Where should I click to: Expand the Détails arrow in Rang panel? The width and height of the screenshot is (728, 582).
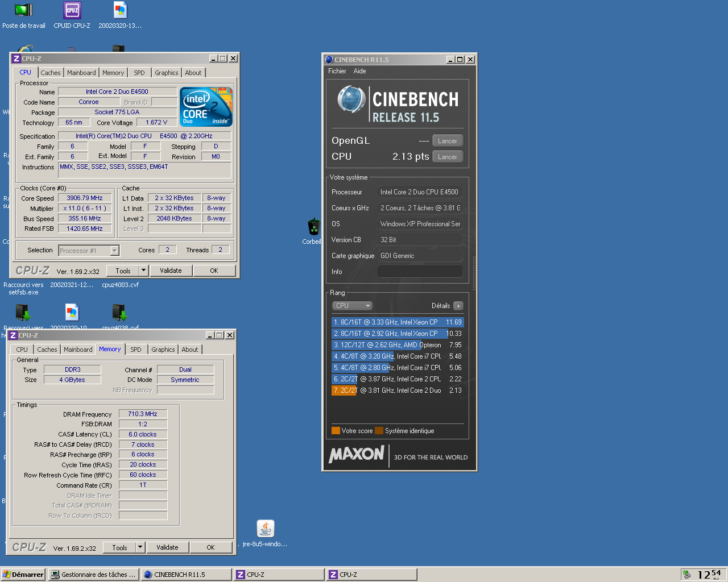click(x=458, y=306)
